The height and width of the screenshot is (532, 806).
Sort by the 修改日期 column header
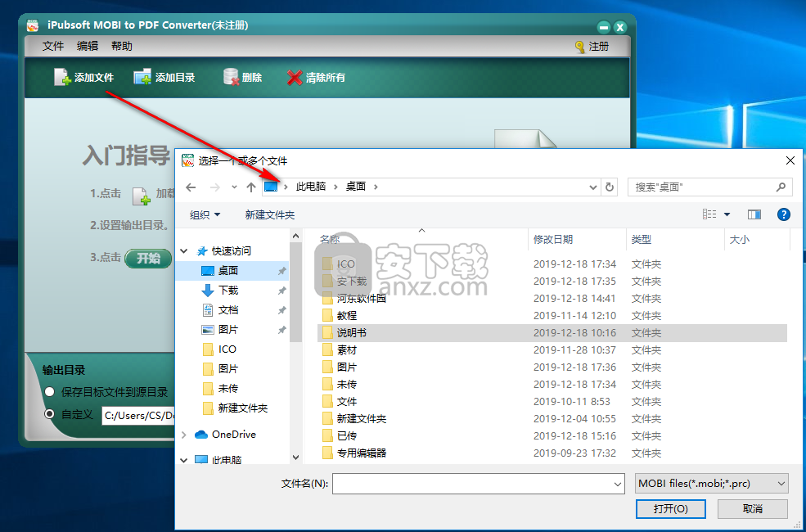point(552,240)
